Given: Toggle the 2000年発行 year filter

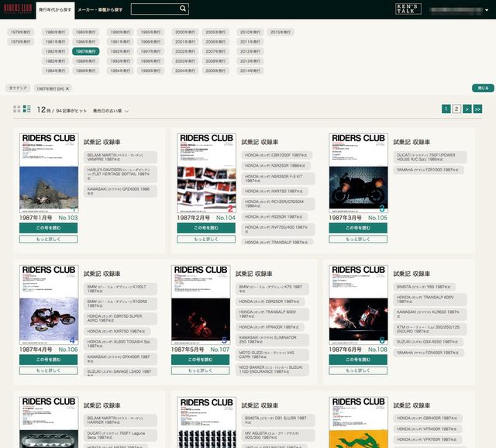Looking at the screenshot, I should 185,32.
